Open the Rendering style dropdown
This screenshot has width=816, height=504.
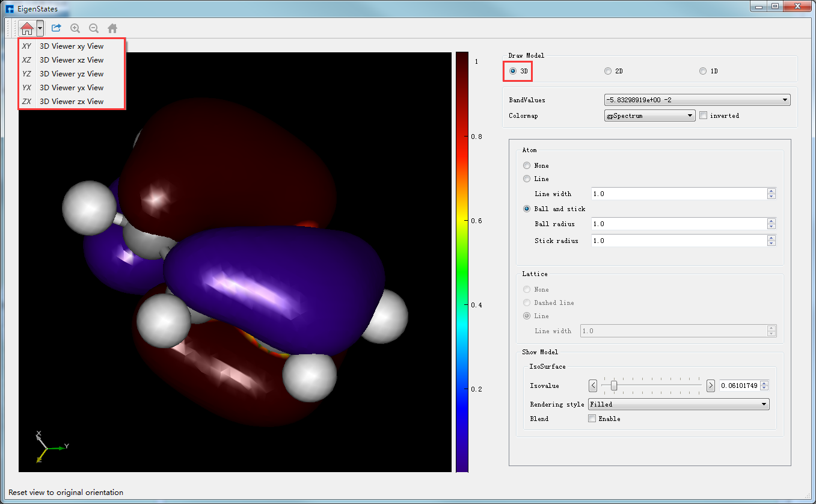[x=678, y=404]
